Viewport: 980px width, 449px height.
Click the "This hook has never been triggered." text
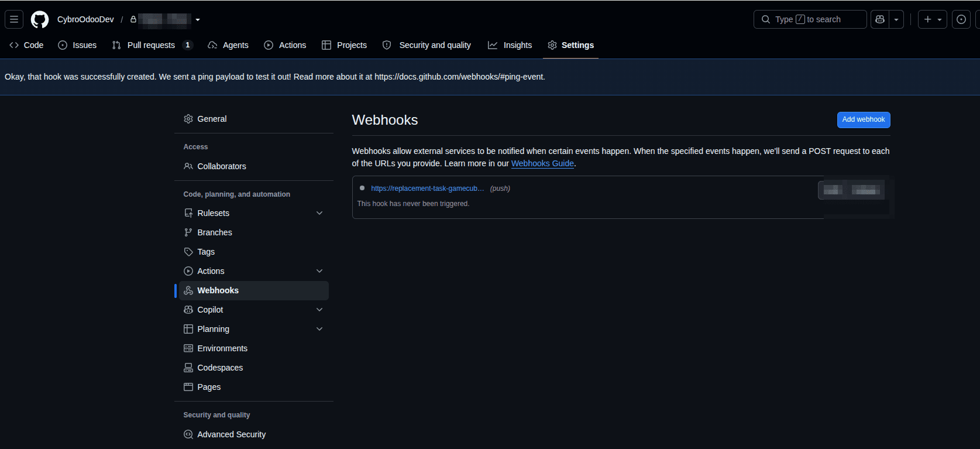(x=413, y=204)
